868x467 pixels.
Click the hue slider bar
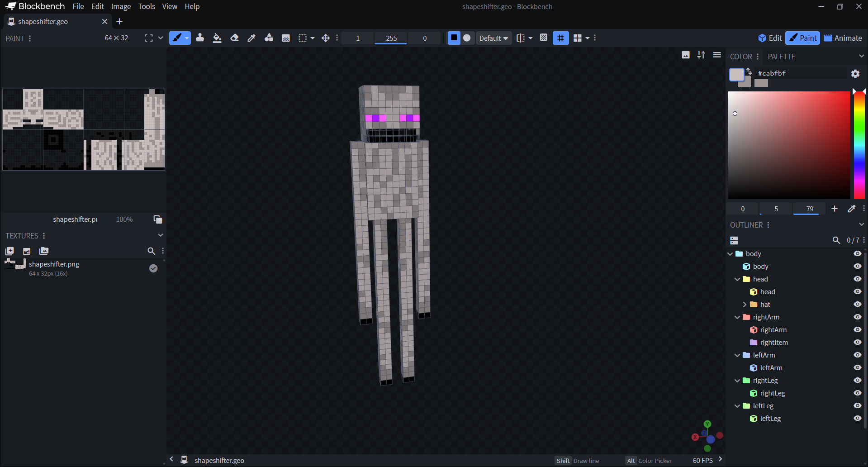(x=859, y=145)
